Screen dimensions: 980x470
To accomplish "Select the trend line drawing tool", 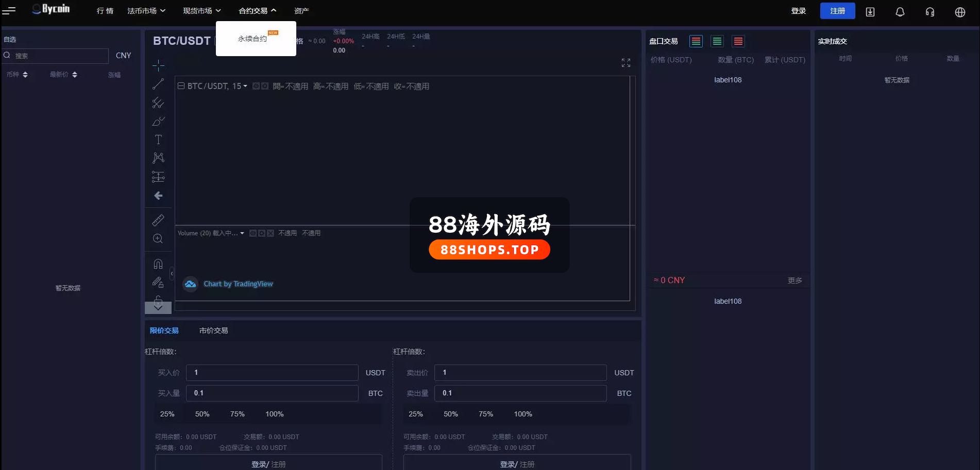I will click(158, 84).
